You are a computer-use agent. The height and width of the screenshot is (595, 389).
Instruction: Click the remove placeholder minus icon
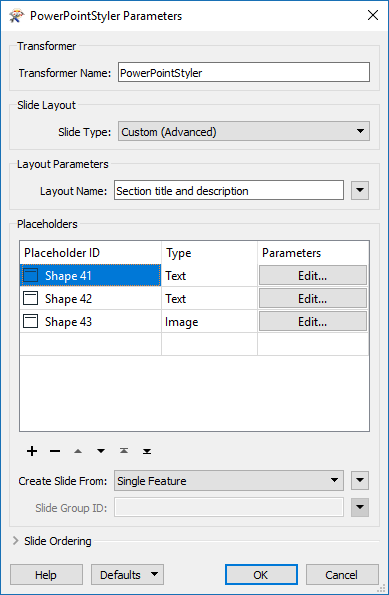tap(55, 451)
